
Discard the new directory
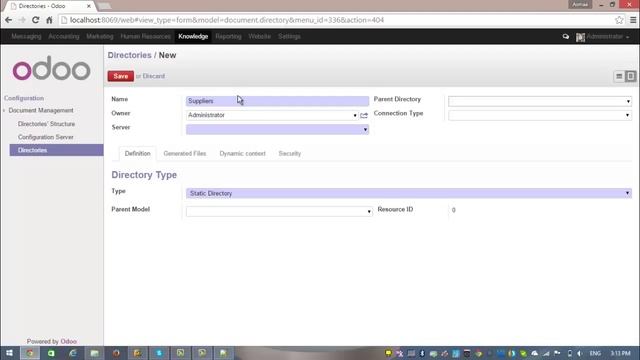pos(153,76)
